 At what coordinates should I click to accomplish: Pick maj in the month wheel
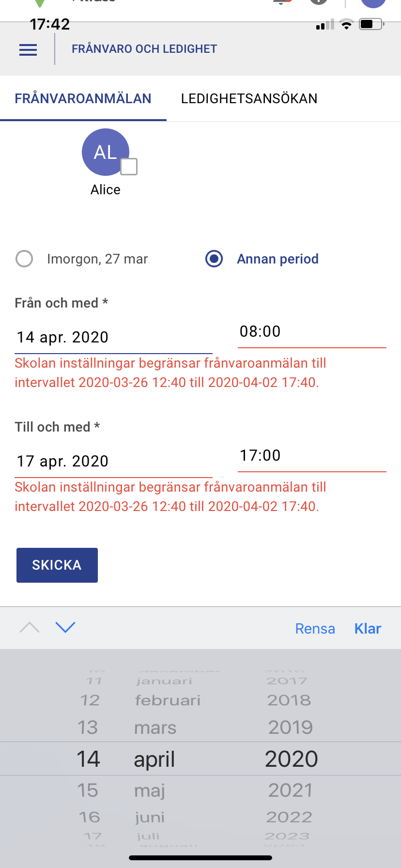point(150,790)
